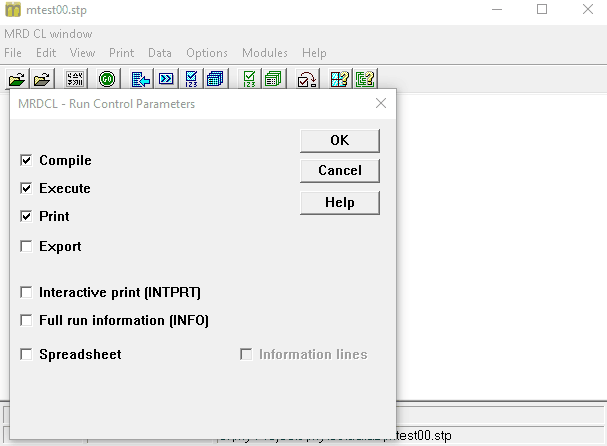This screenshot has height=446, width=607.
Task: Enable Full run information (INFO)
Action: pos(26,321)
